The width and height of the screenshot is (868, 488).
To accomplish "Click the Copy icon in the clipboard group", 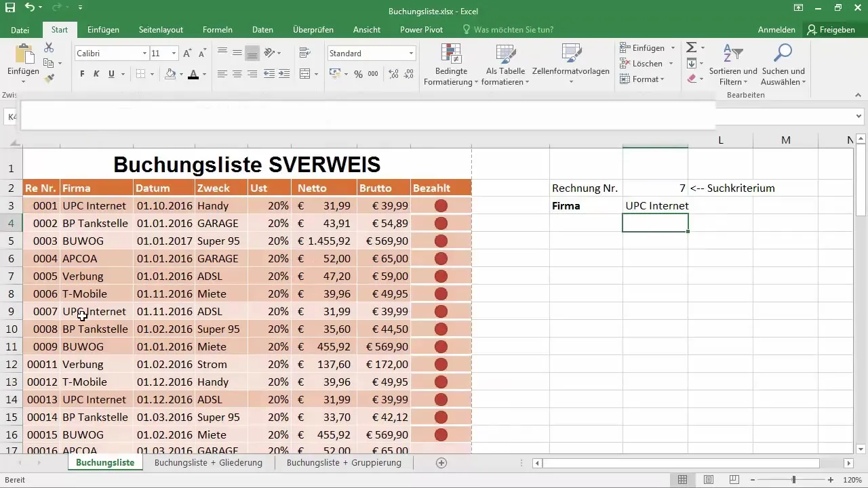I will point(49,63).
